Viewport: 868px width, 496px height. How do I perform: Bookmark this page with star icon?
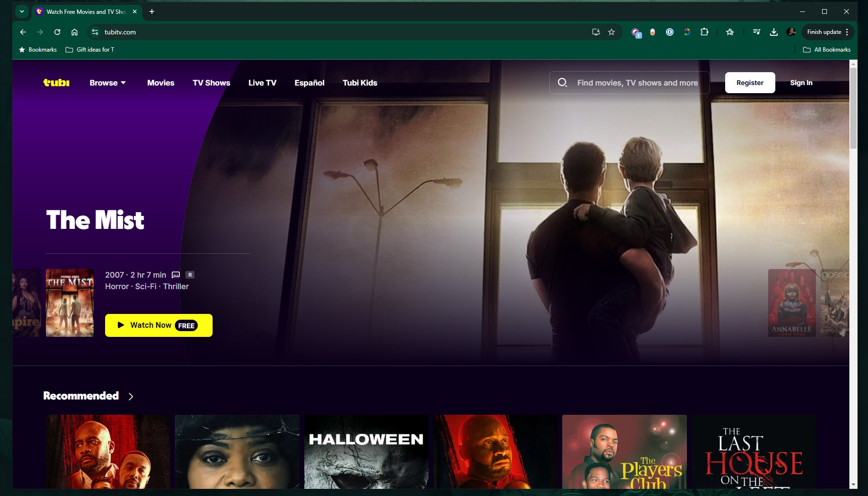click(611, 32)
